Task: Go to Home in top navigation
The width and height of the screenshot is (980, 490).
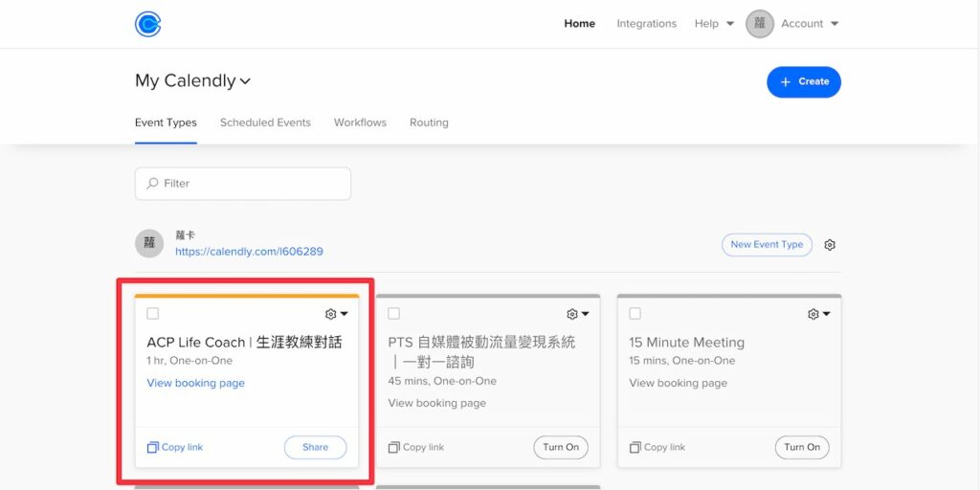Action: point(579,24)
